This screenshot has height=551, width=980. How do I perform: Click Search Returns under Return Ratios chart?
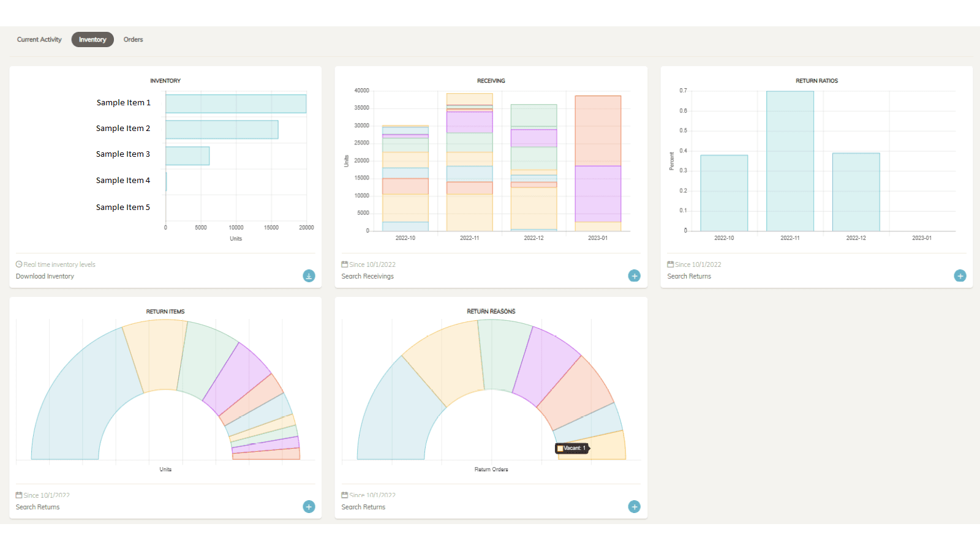pyautogui.click(x=689, y=276)
